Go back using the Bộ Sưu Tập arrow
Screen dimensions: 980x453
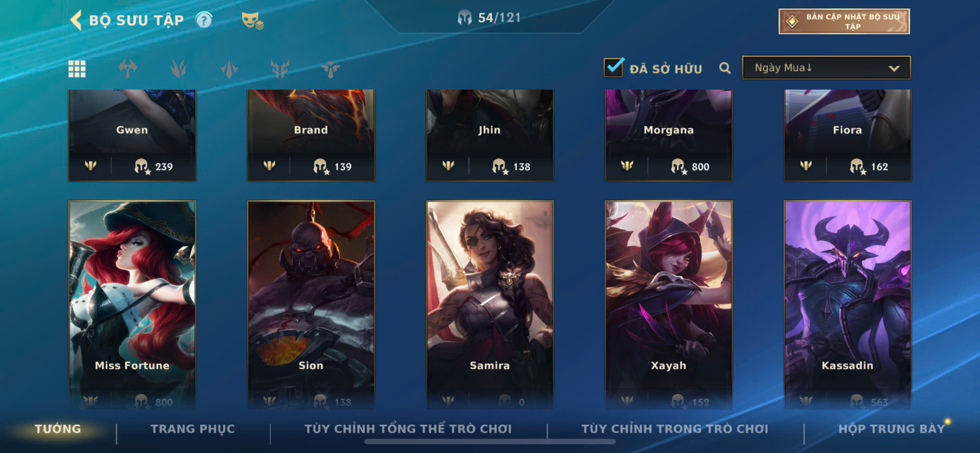click(76, 20)
